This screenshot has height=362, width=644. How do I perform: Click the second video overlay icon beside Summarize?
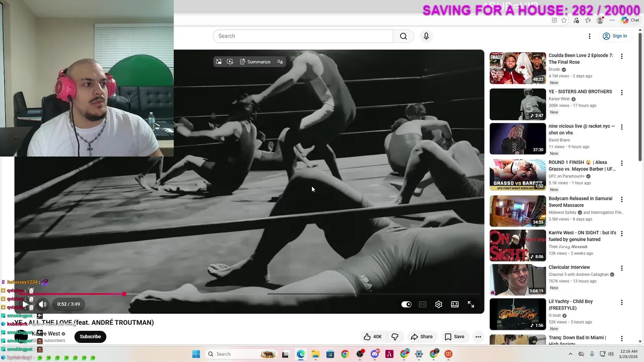coord(230,62)
